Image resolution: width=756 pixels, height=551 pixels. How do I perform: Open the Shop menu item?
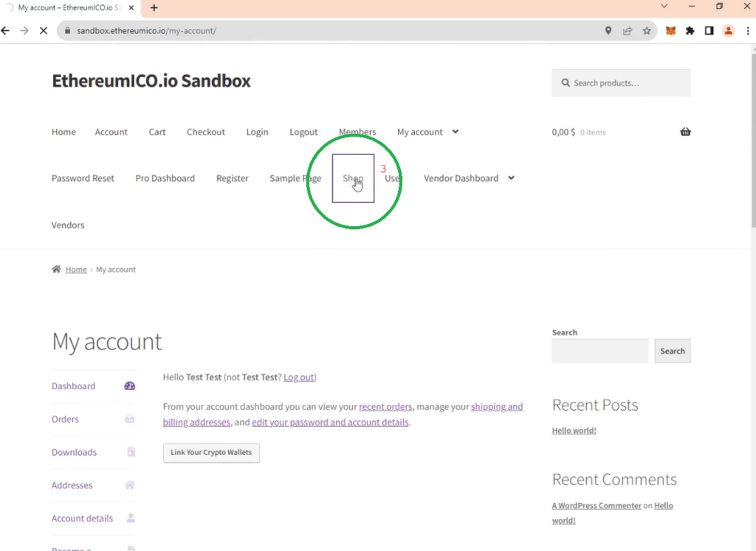pos(353,179)
